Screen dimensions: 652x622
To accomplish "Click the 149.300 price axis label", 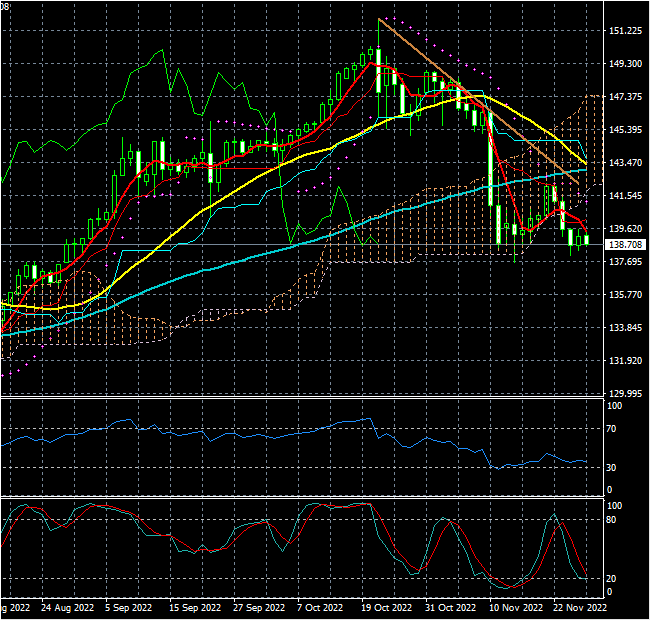I will pos(626,64).
